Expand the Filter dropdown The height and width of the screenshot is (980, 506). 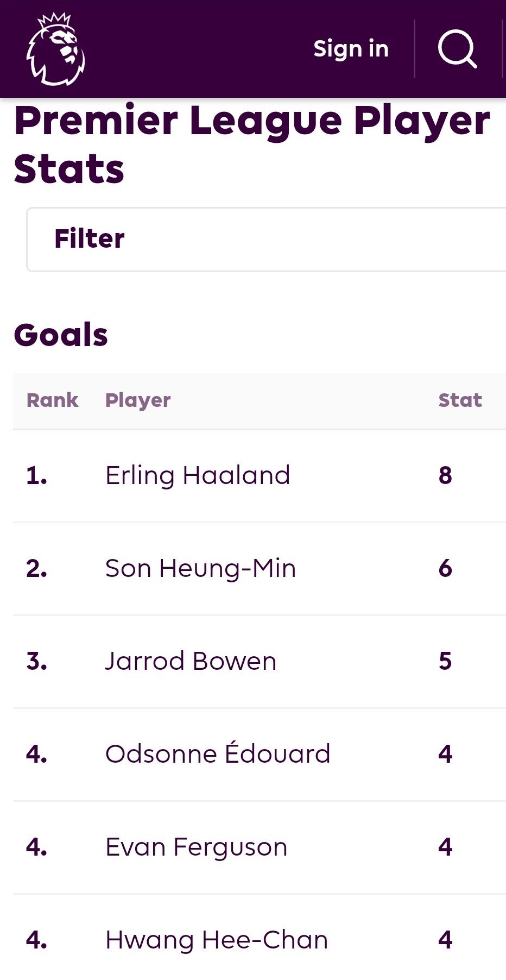click(x=266, y=239)
